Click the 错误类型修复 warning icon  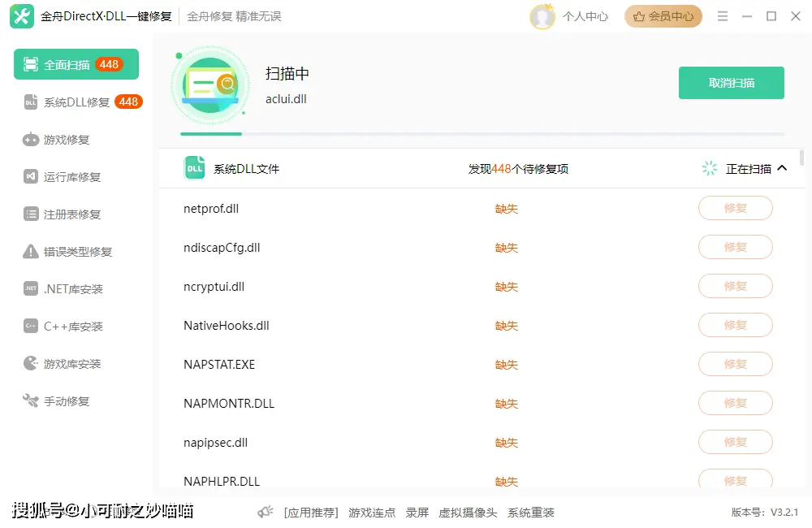(x=31, y=252)
